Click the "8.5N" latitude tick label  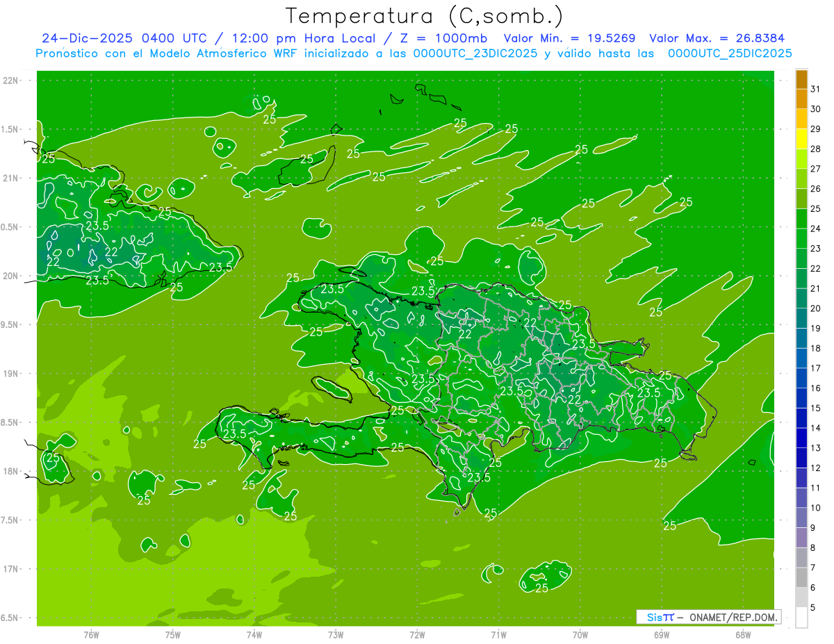coord(10,422)
